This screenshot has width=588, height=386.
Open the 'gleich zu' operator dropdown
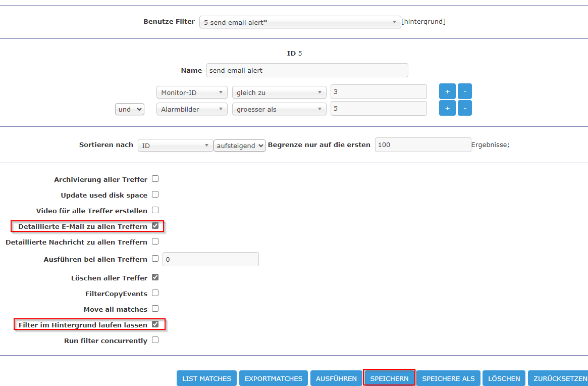point(279,92)
